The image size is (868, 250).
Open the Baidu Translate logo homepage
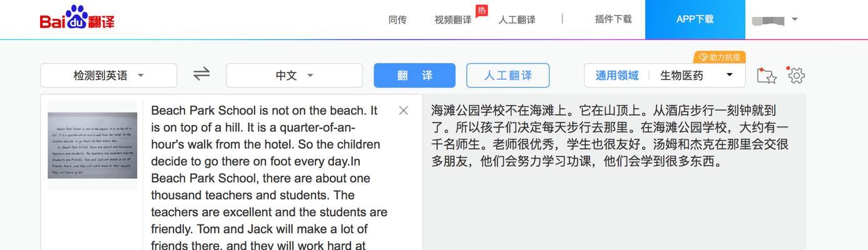[x=77, y=18]
